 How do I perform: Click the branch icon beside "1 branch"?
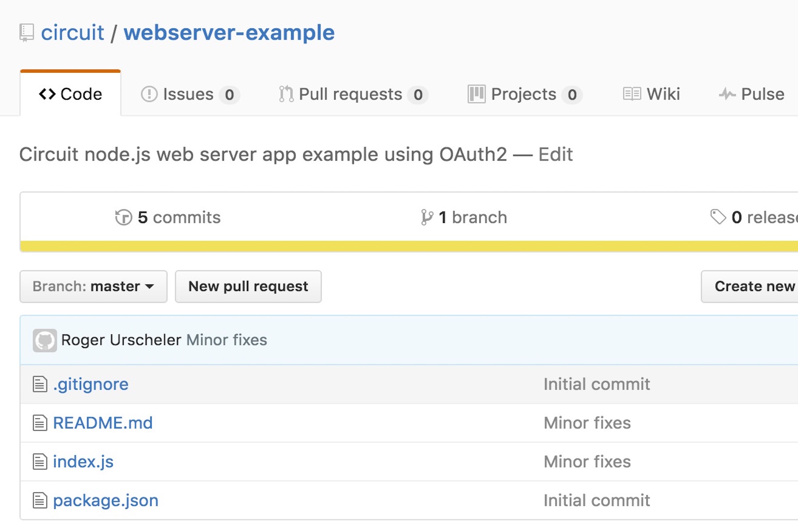pyautogui.click(x=426, y=217)
